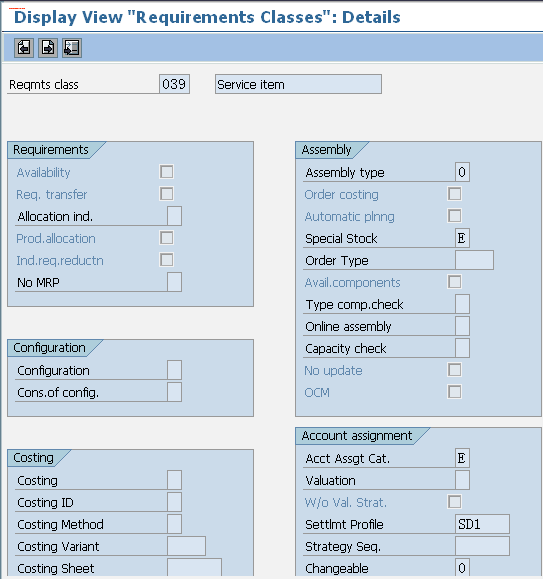The width and height of the screenshot is (543, 579).
Task: Toggle the Automatic plnng checkbox
Action: 454,216
